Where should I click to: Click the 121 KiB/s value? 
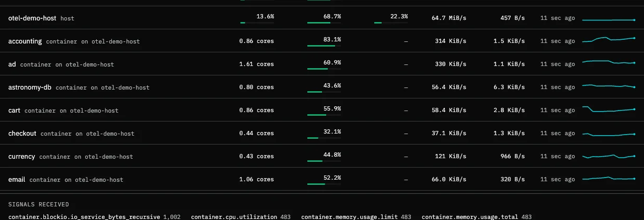[451, 156]
